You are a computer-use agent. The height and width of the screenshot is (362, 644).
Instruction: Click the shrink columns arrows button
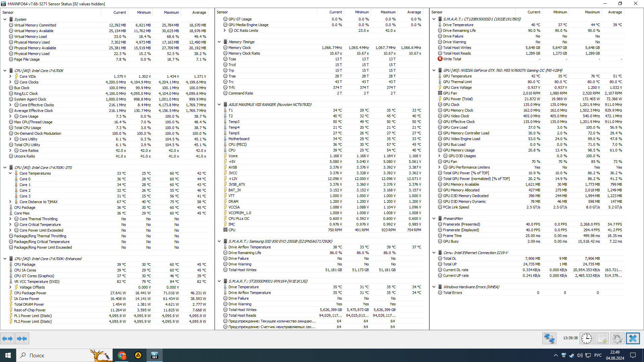pos(22,339)
